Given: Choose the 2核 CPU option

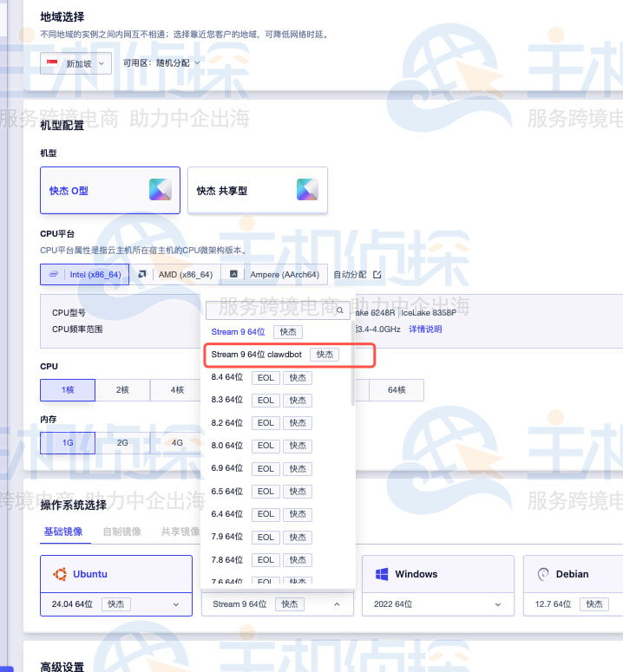Looking at the screenshot, I should 122,390.
